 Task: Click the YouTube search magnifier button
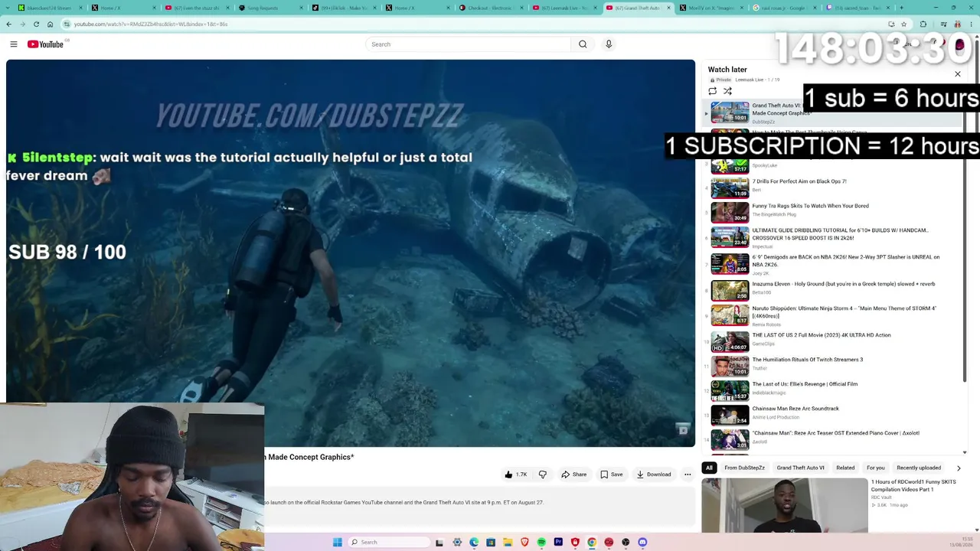tap(583, 44)
